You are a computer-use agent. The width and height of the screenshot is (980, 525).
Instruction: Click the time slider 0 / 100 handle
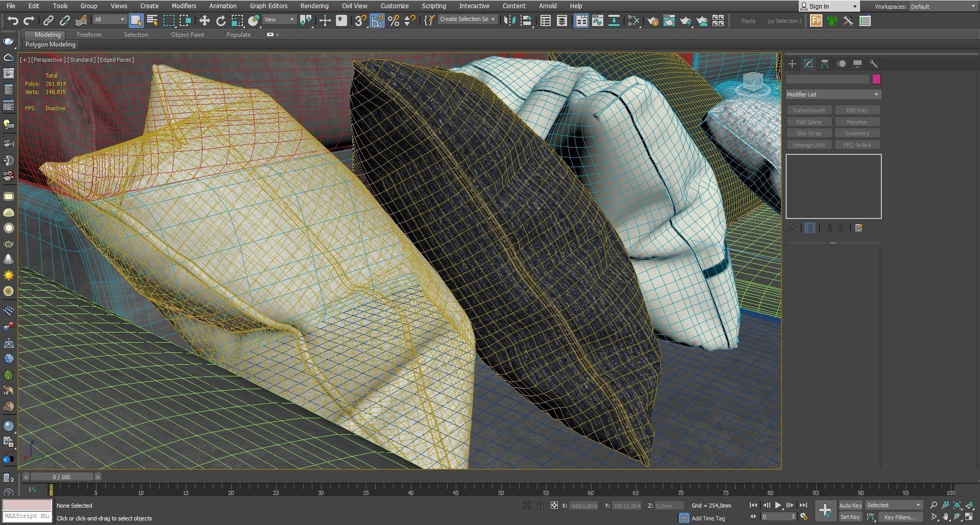(x=62, y=476)
